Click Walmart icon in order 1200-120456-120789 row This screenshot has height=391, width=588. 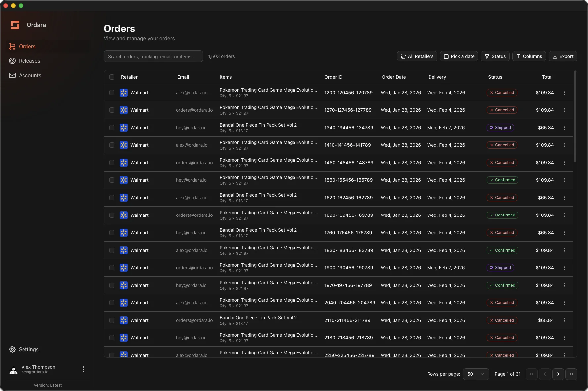coord(124,93)
